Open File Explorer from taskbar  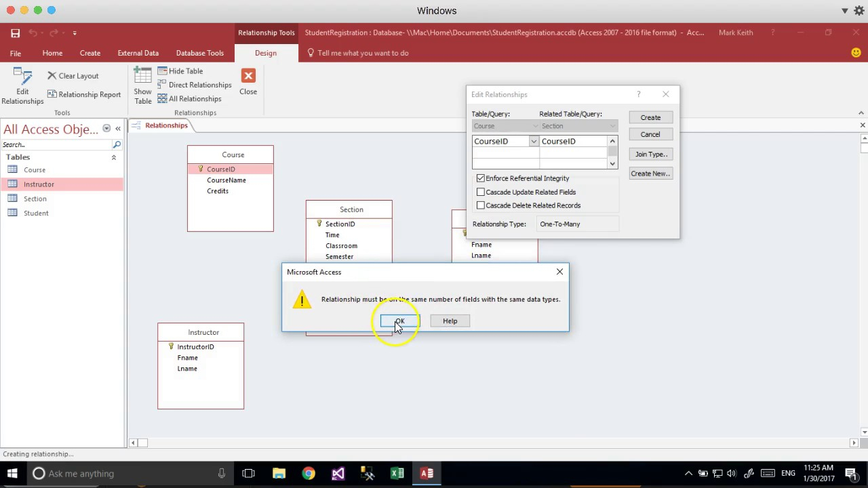point(279,474)
